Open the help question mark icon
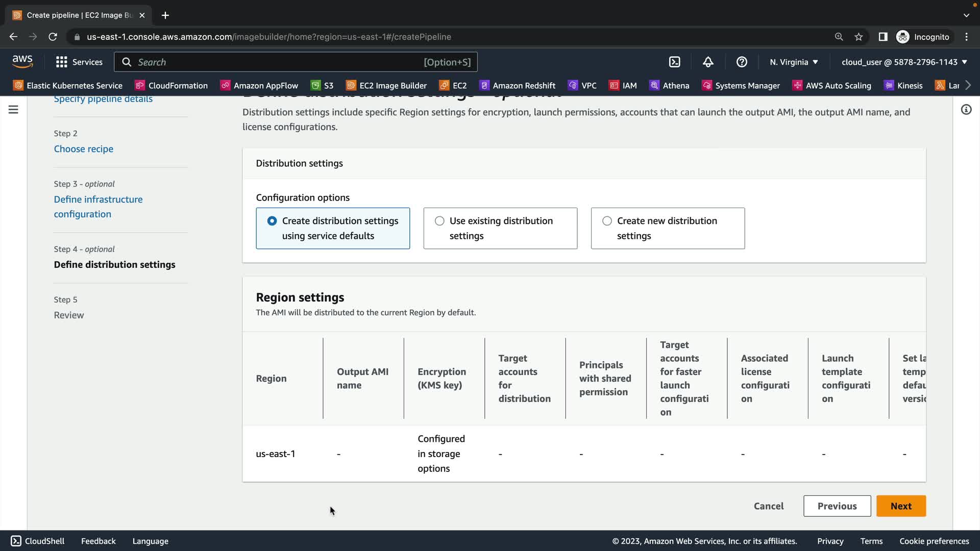The image size is (980, 551). click(742, 62)
